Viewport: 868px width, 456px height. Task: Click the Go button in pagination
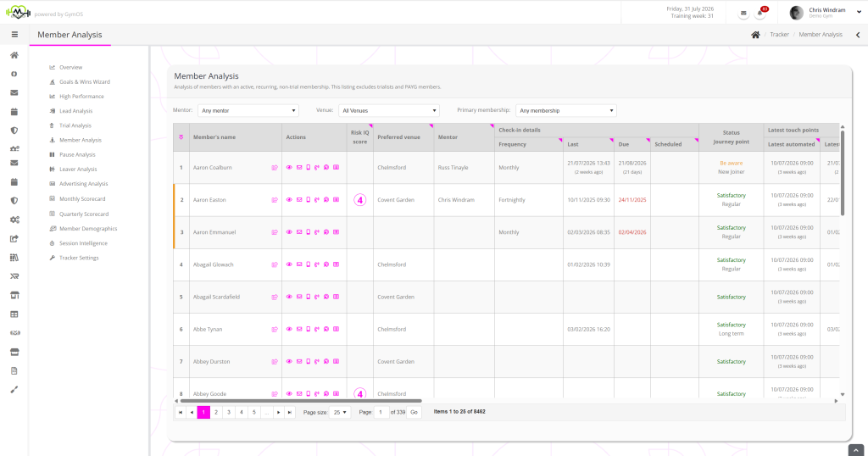point(414,412)
